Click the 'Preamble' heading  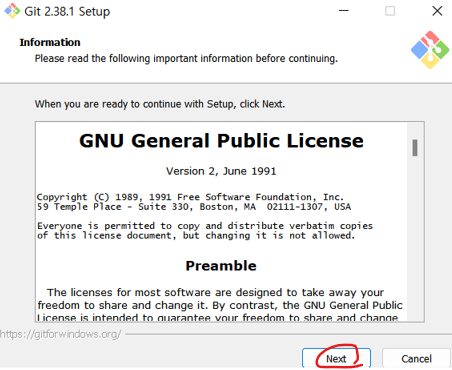click(221, 266)
